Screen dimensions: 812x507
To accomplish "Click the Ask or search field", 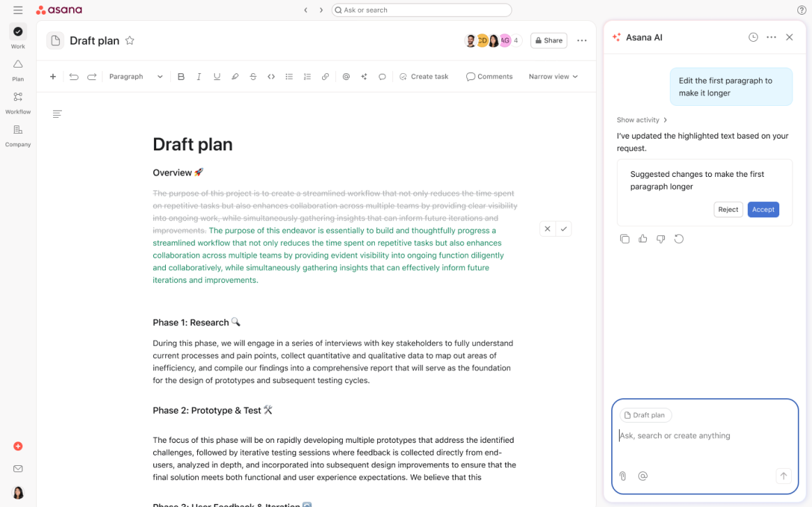I will (x=422, y=10).
